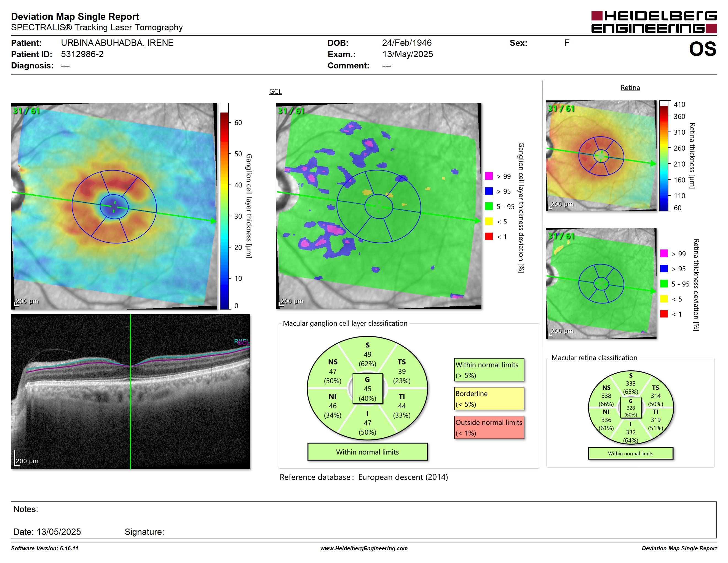Image resolution: width=728 pixels, height=563 pixels.
Task: Click magenta > 99 swatch in GCL legend
Action: (489, 176)
